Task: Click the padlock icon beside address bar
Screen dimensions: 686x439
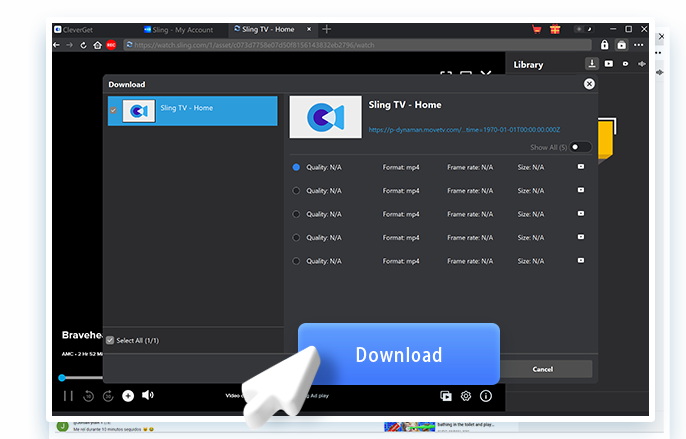Action: coord(604,45)
